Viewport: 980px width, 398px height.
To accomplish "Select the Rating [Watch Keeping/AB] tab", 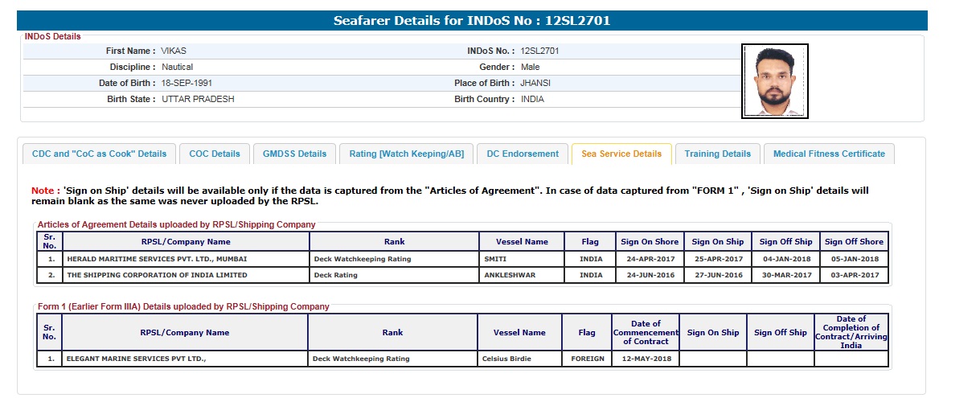I will click(406, 154).
